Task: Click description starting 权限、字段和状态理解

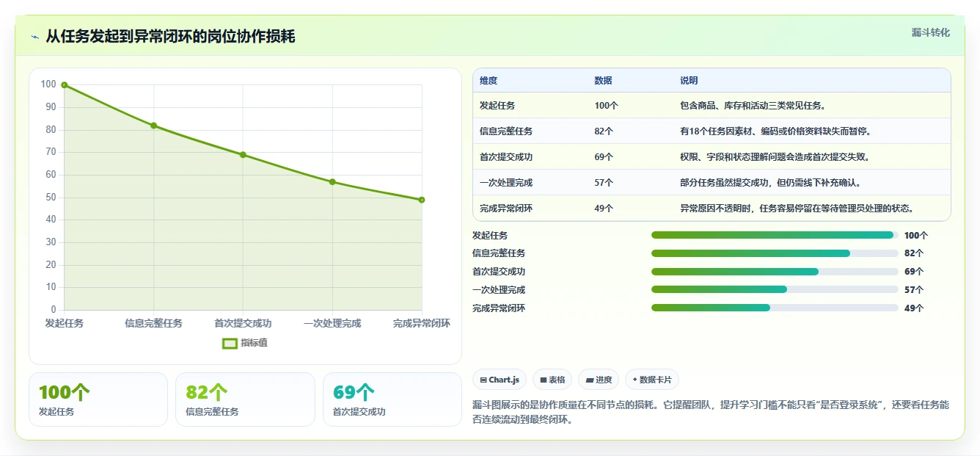Action: click(x=775, y=157)
